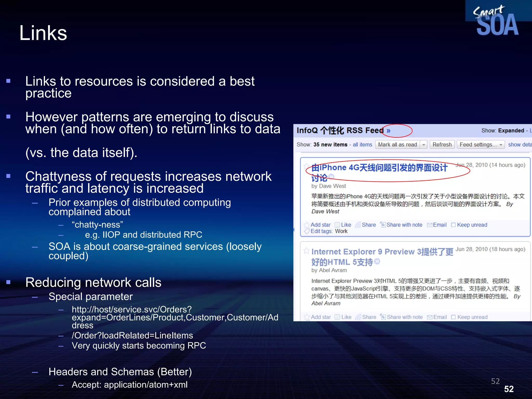Click the star icon beside iPhone 4G article title
The width and height of the screenshot is (532, 399).
[x=307, y=166]
